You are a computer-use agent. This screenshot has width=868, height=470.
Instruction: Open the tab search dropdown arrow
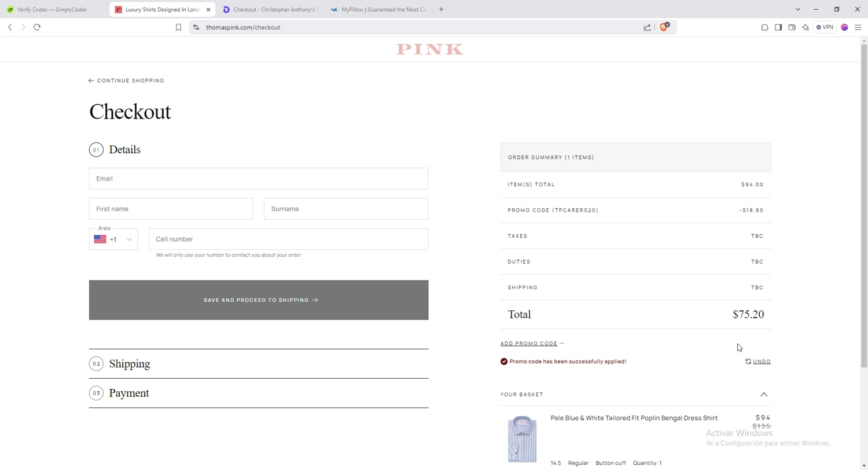[797, 9]
